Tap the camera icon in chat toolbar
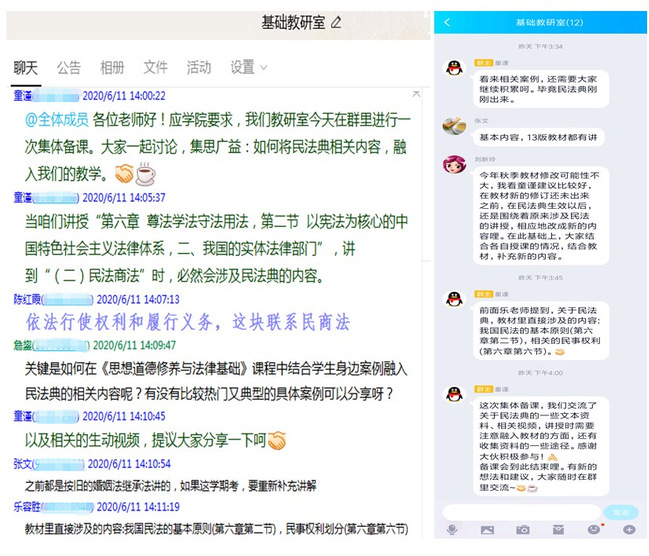 point(522,529)
